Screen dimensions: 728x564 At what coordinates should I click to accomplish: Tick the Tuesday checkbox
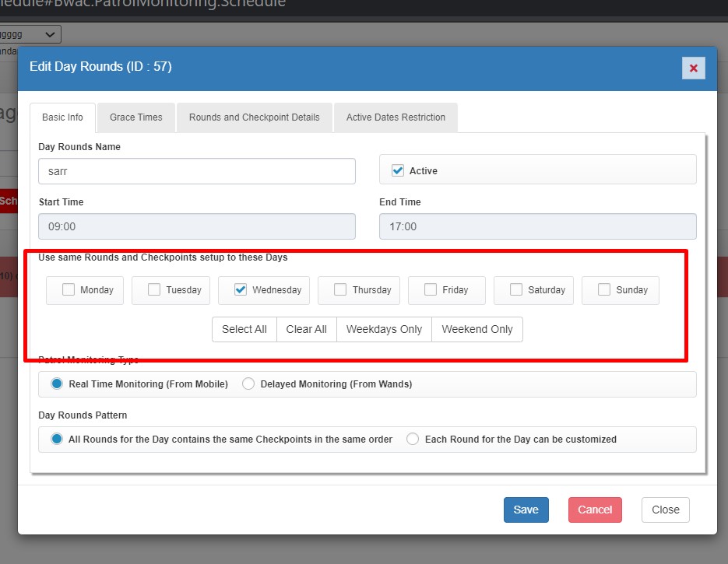154,289
